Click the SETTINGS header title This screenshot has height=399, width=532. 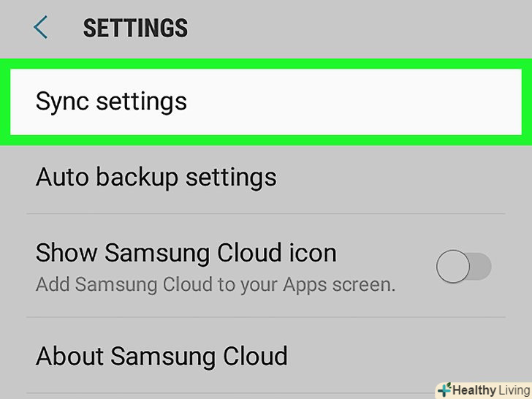(x=135, y=28)
